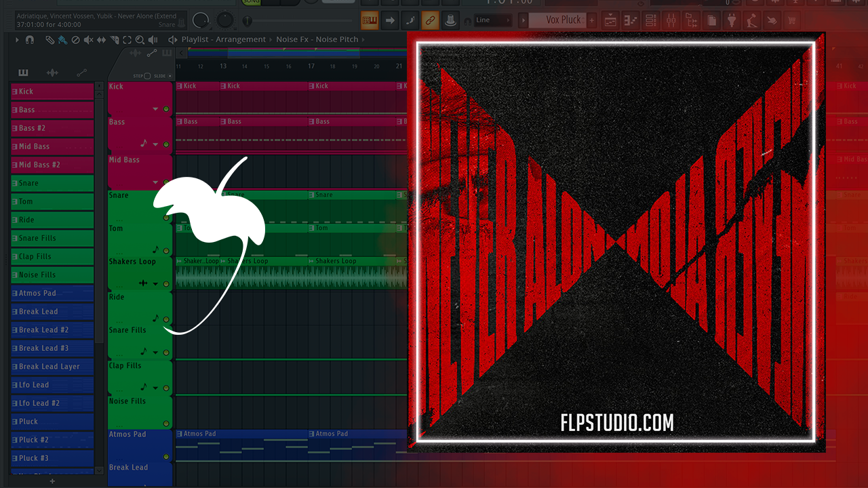
Task: Open the playlist options menu arrow
Action: [17, 40]
